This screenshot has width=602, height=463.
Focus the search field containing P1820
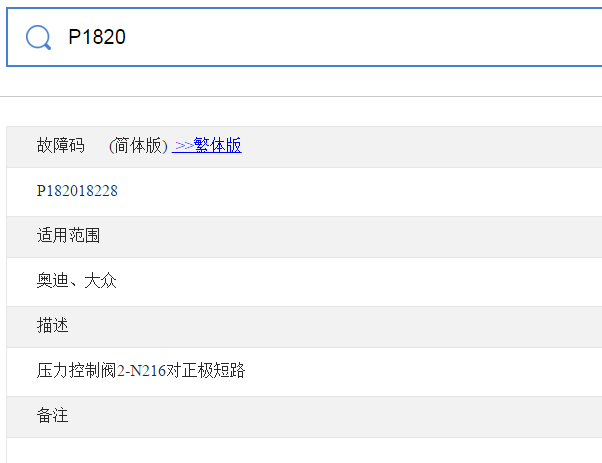(x=304, y=37)
